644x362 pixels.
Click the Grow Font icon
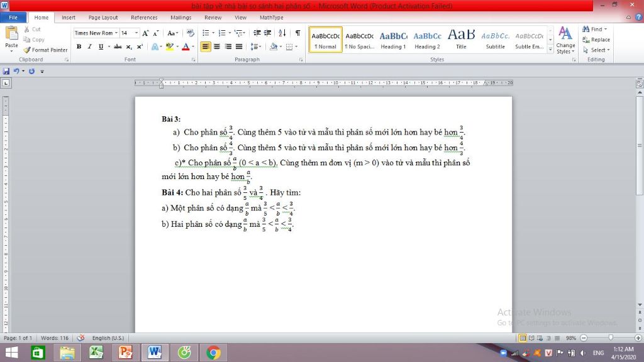click(x=145, y=33)
